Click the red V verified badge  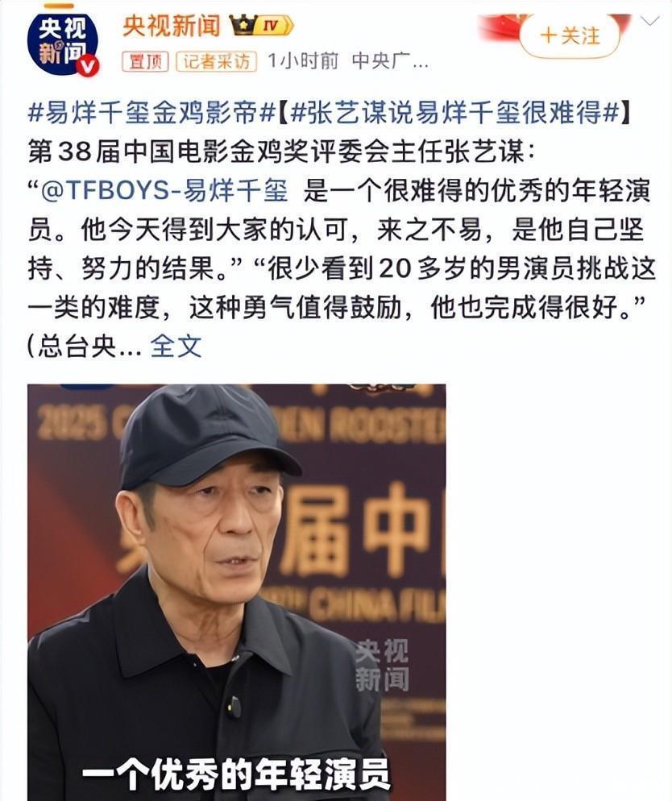87,65
